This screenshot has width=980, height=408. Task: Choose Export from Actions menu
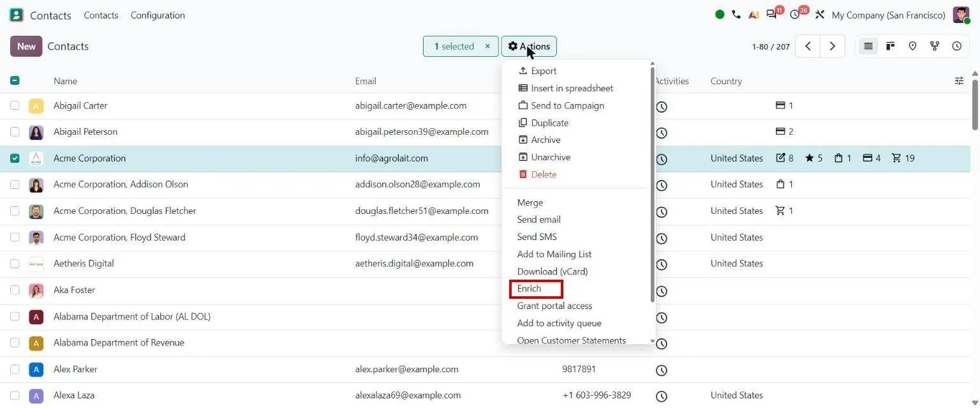click(x=537, y=71)
